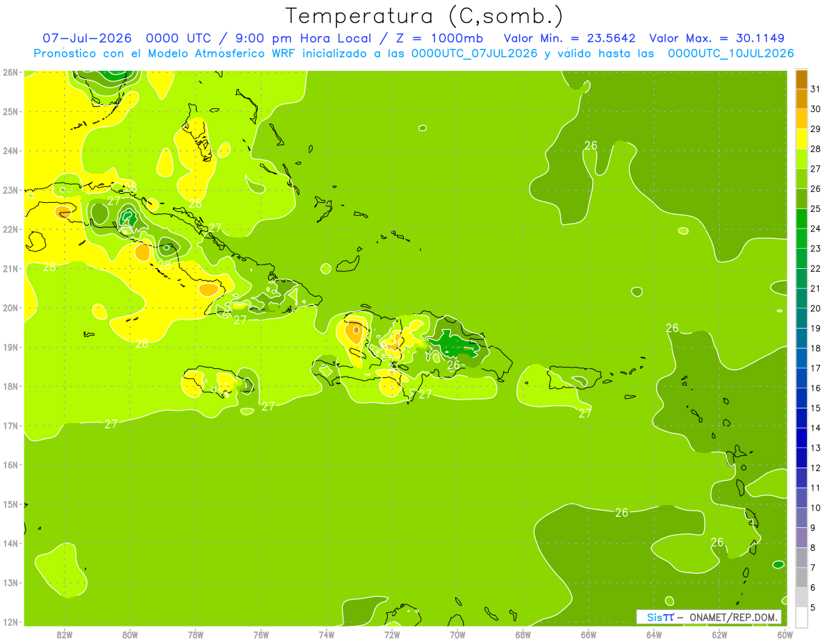Screen dimensions: 834x644
Task: Select the '20N' latitude axis label
Action: [x=10, y=308]
